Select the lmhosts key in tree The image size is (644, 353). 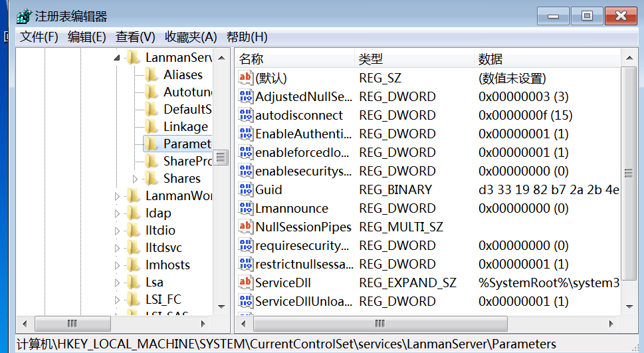pyautogui.click(x=167, y=265)
